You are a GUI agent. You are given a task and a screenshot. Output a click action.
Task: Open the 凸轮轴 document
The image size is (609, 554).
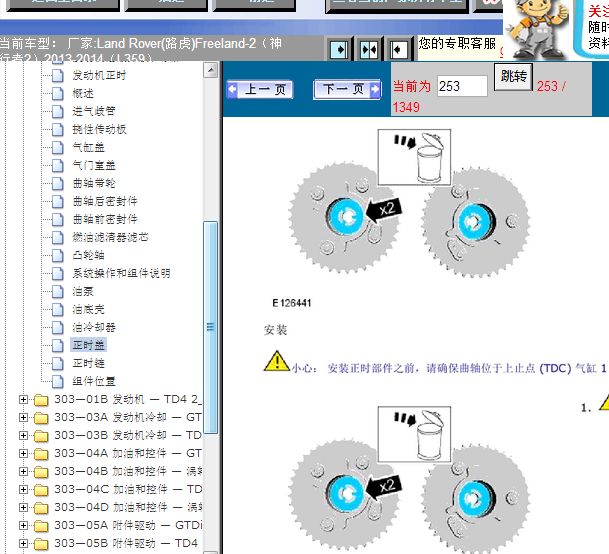point(88,255)
